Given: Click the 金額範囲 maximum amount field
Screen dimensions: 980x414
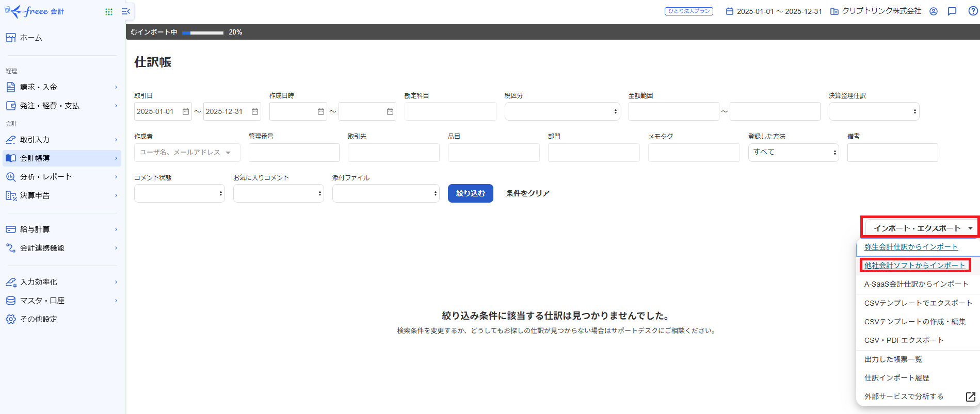Looking at the screenshot, I should (775, 111).
